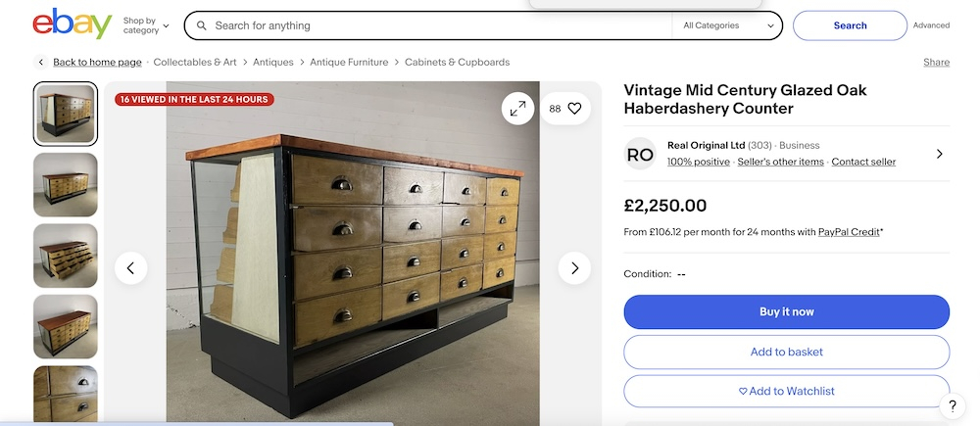Click the eBay logo
This screenshot has width=980, height=426.
pos(72,24)
